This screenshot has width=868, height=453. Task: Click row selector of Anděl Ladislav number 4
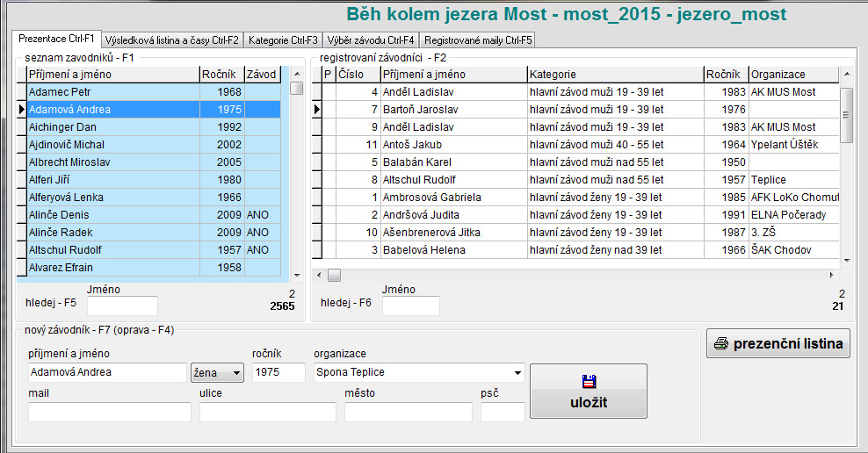pyautogui.click(x=316, y=92)
